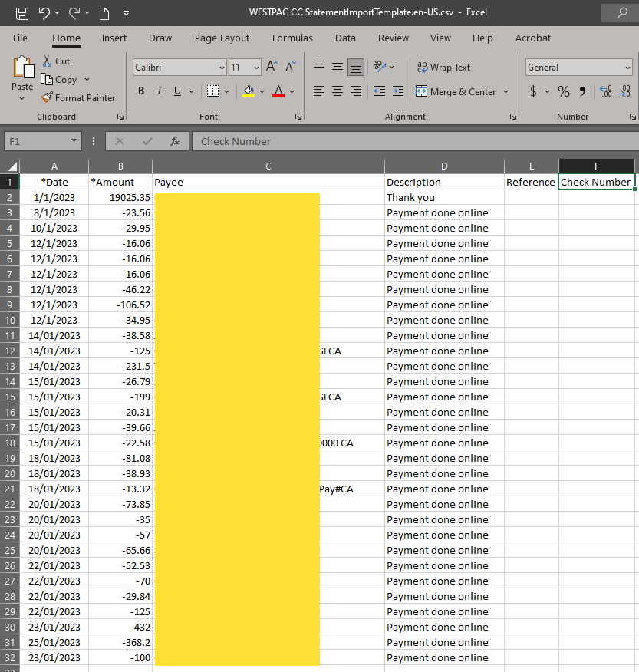
Task: Click Comma Style icon
Action: click(582, 91)
